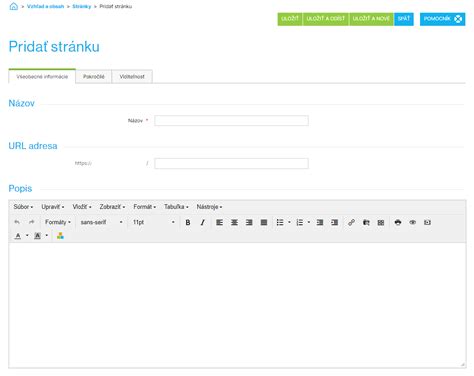Close the Pomocník helper with X icon
The width and height of the screenshot is (474, 376).
[458, 19]
